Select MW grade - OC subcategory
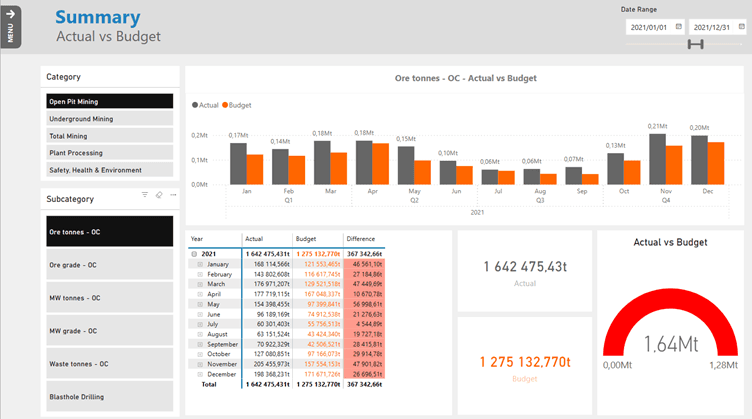Viewport: 752px width, 419px height. click(x=110, y=331)
